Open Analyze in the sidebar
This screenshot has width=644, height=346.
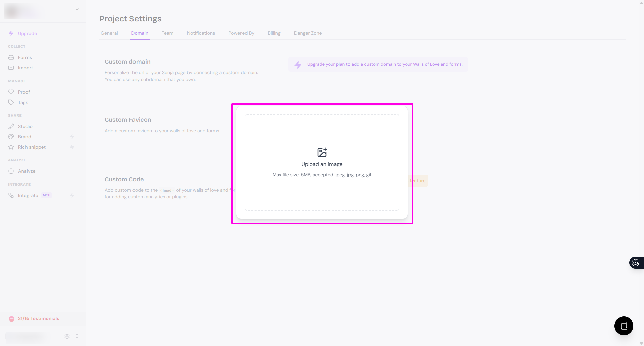26,171
